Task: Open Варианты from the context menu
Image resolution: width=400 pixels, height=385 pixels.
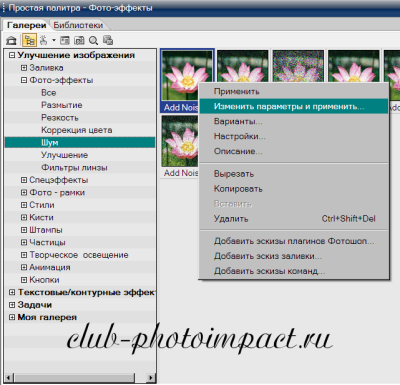Action: (294, 121)
